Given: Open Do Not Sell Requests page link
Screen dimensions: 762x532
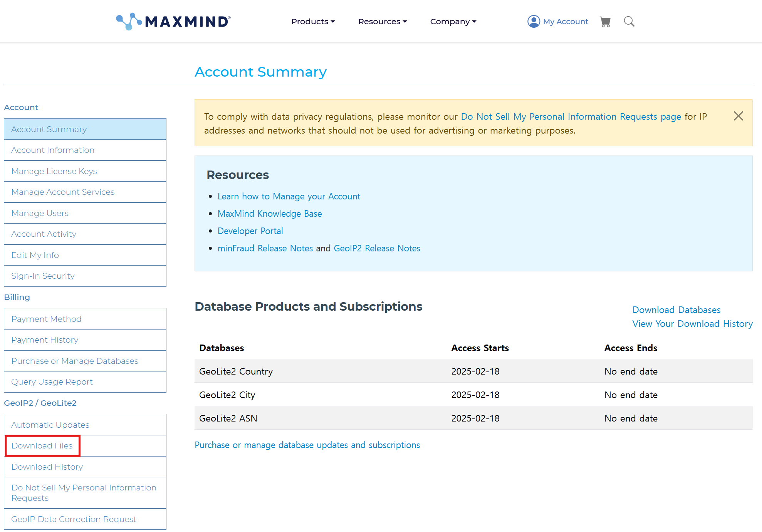Looking at the screenshot, I should tap(571, 117).
